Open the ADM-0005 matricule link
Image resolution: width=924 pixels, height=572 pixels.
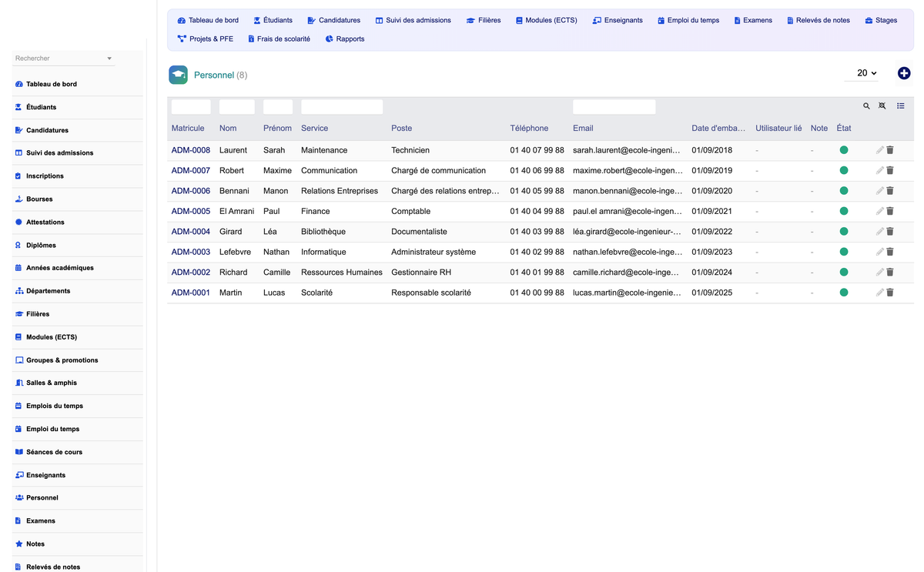click(191, 211)
